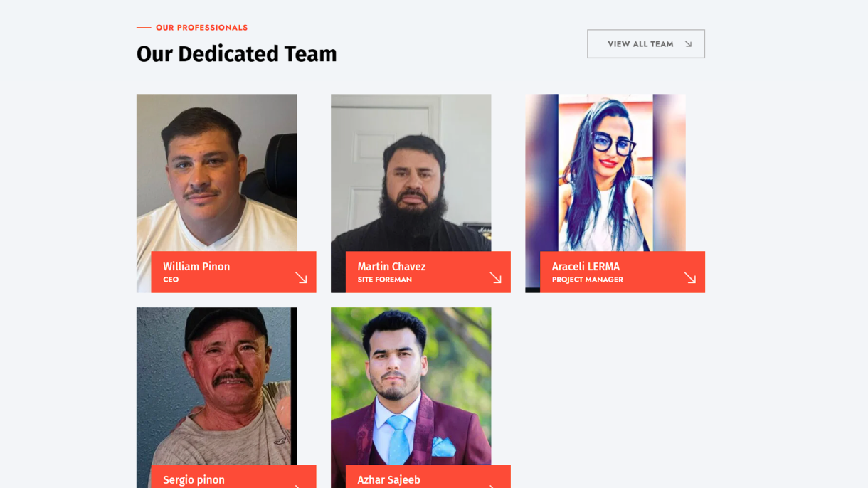
Task: Select Sergio pinon's name label
Action: tap(194, 480)
